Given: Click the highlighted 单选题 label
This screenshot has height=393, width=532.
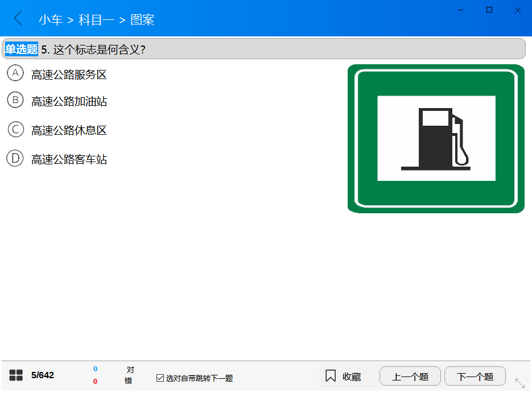Looking at the screenshot, I should click(22, 49).
